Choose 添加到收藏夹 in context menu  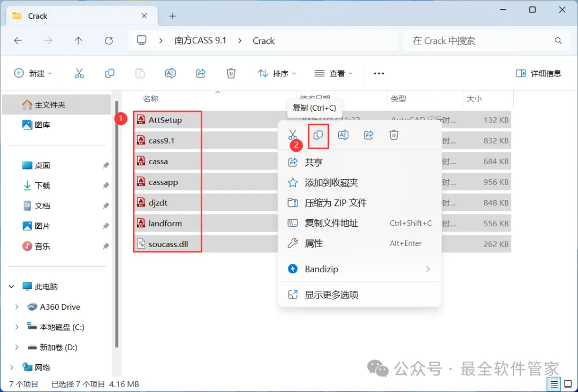[360, 182]
